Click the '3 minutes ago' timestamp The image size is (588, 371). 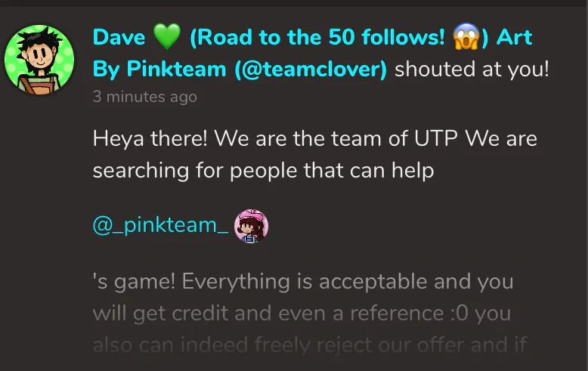click(x=145, y=97)
